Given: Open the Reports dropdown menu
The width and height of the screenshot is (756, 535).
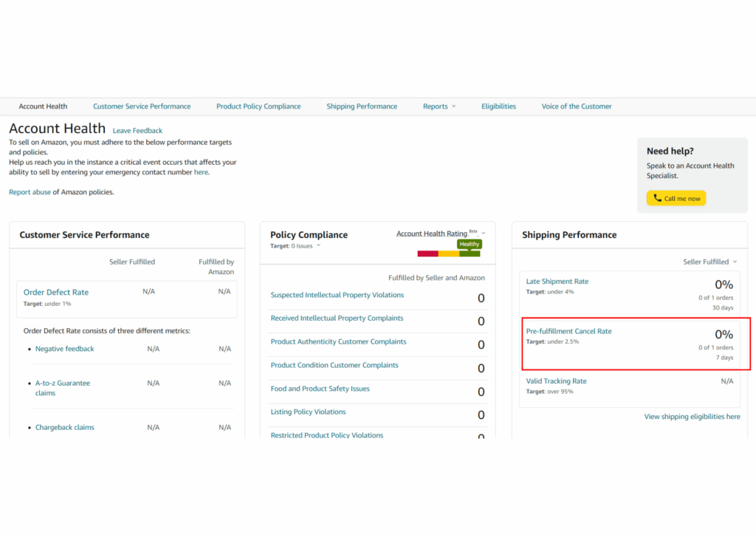Looking at the screenshot, I should tap(439, 106).
